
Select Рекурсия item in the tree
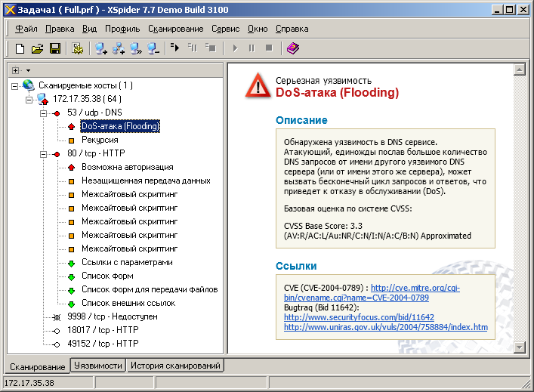(99, 140)
